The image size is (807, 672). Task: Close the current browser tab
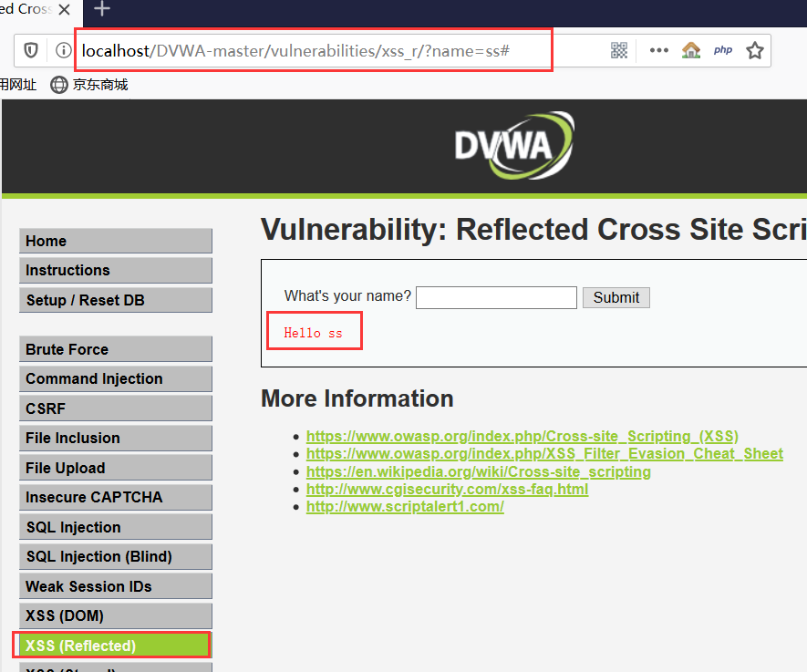tap(65, 10)
